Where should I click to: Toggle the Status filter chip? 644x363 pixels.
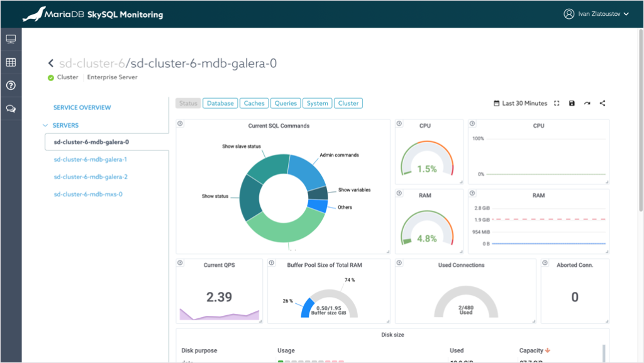(x=188, y=103)
